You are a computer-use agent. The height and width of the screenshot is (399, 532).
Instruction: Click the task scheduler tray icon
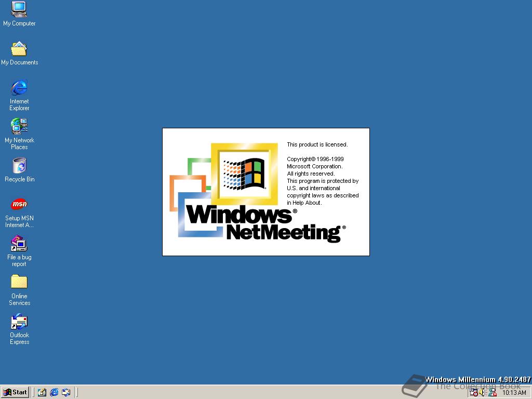[474, 393]
